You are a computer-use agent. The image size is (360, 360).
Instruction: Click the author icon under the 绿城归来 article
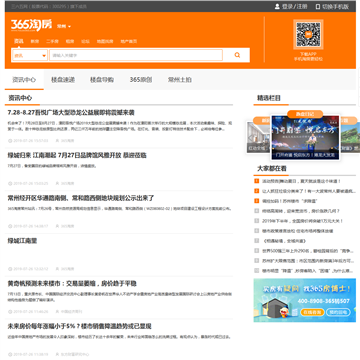pyautogui.click(x=57, y=183)
